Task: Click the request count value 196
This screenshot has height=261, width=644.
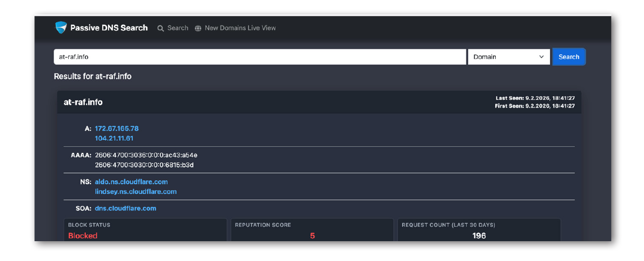Action: pyautogui.click(x=479, y=236)
